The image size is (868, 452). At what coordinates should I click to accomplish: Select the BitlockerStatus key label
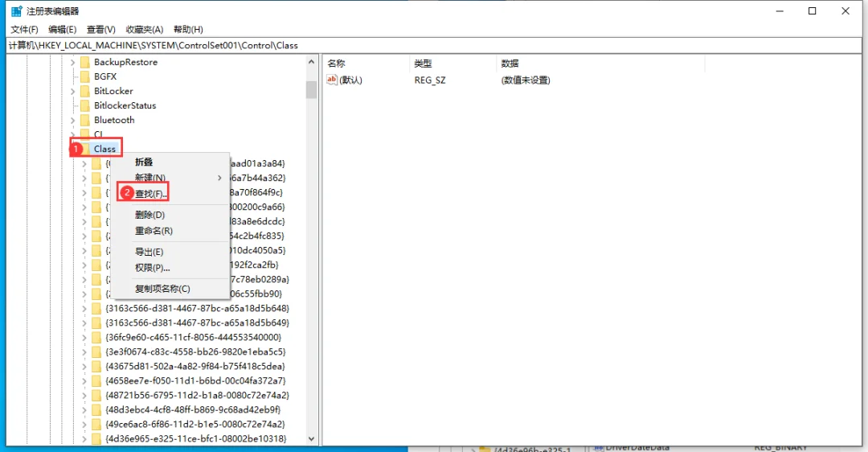tap(125, 105)
